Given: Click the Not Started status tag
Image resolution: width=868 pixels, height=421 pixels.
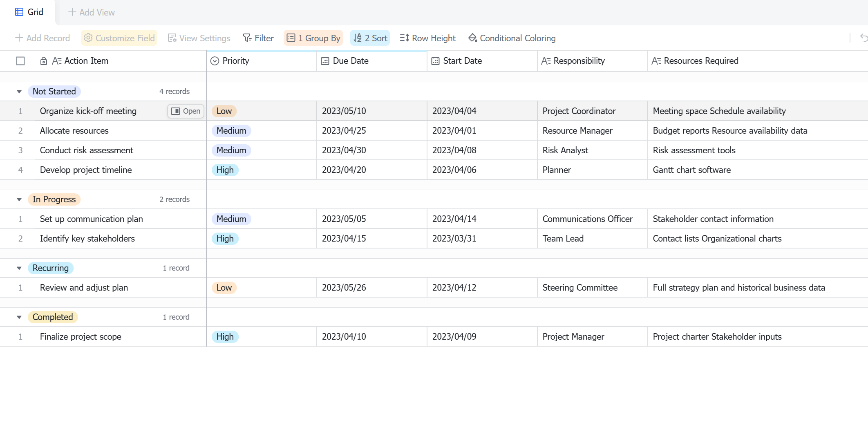Looking at the screenshot, I should 54,92.
